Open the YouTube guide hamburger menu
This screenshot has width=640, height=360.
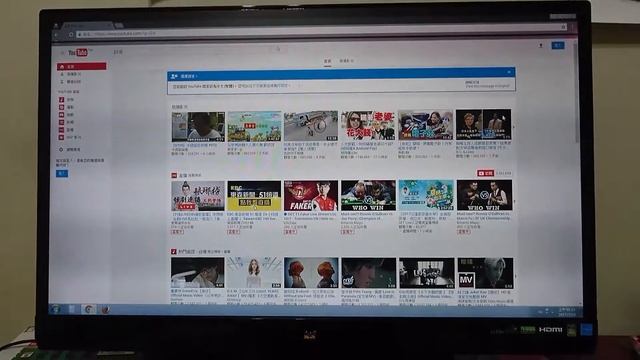[62, 53]
